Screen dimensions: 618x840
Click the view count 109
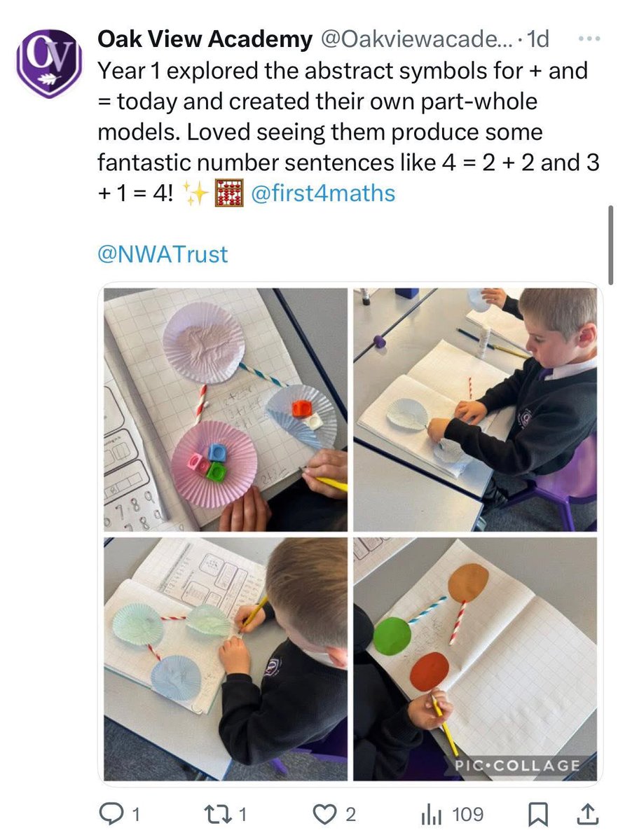(x=468, y=814)
